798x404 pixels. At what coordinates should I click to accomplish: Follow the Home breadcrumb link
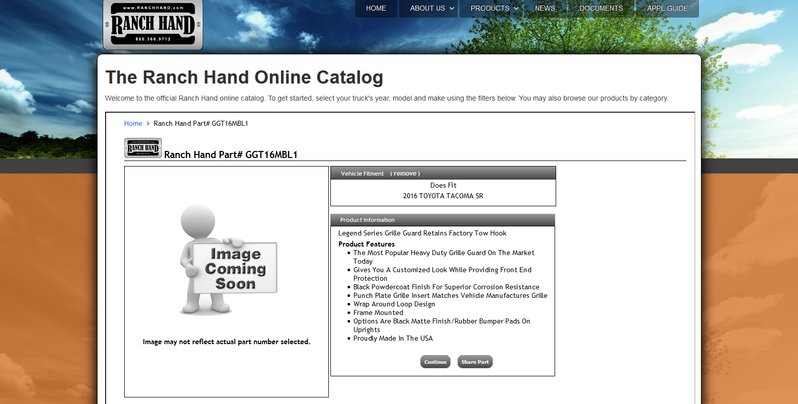click(133, 123)
